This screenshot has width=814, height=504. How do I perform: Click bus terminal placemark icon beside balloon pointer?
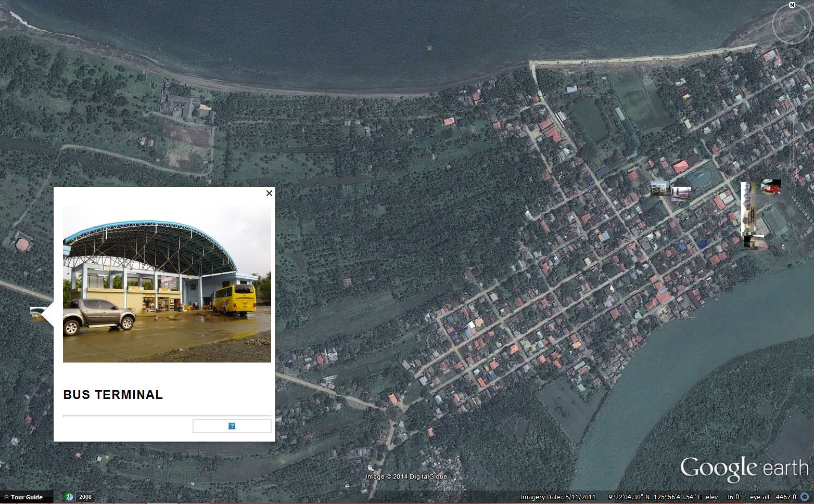pos(35,314)
